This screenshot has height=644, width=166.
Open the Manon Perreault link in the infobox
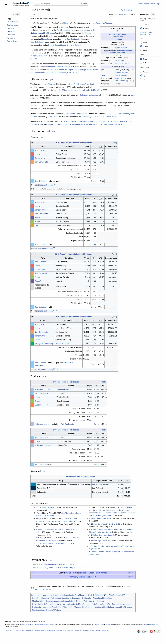pos(121,48)
